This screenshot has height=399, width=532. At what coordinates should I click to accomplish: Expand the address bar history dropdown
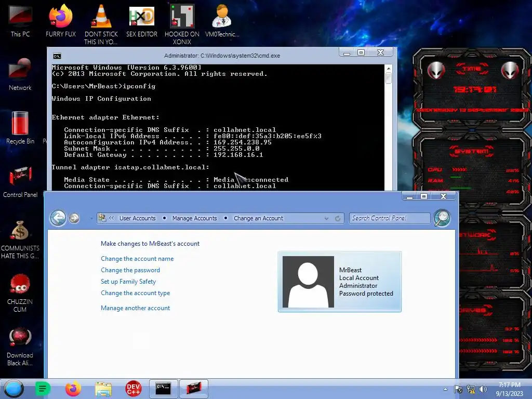point(326,218)
